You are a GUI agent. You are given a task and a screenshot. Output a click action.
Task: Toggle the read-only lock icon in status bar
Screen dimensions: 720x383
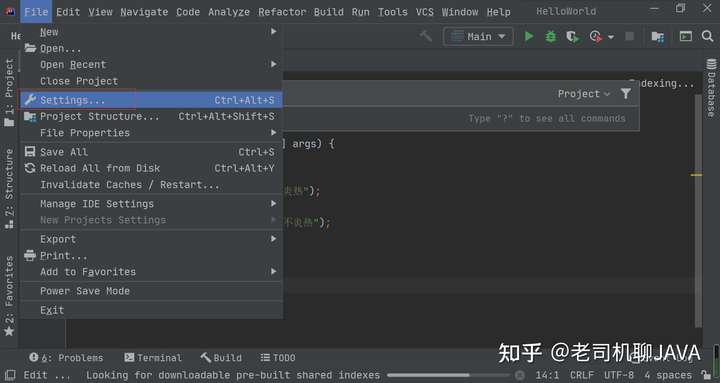click(x=706, y=375)
